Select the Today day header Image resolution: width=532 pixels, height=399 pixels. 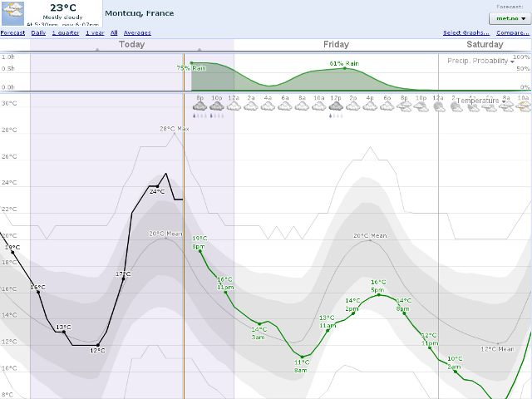(131, 44)
